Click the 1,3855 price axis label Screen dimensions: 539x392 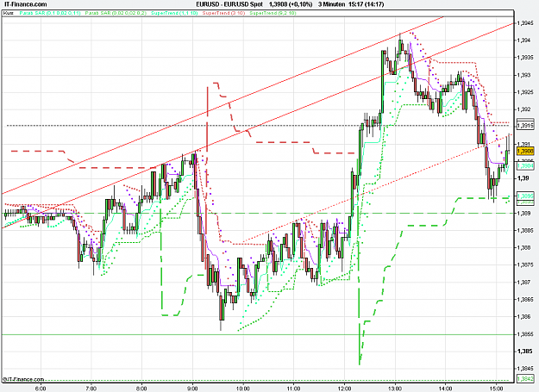coord(525,334)
